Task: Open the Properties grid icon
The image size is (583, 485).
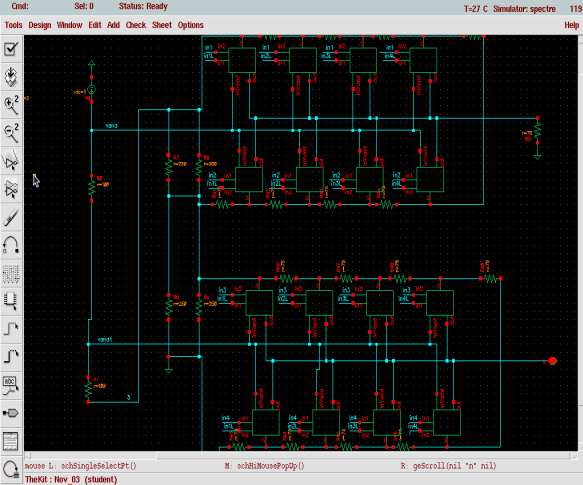Action: [x=11, y=273]
